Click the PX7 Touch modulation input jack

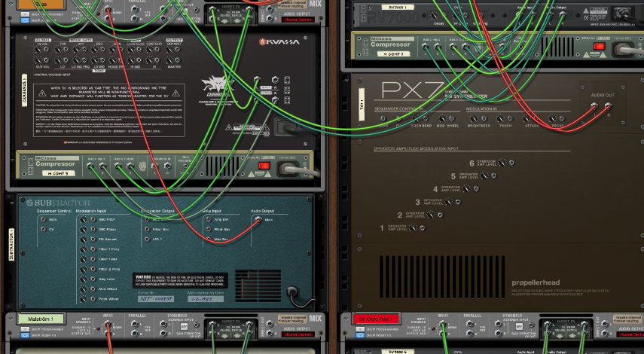(510, 119)
